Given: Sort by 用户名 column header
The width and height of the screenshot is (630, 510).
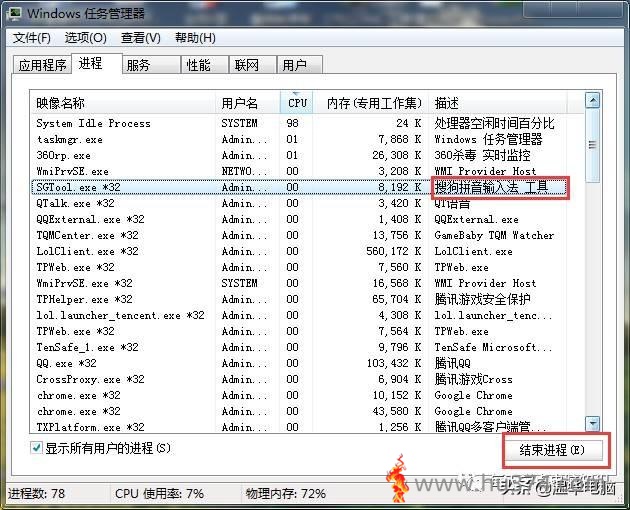Looking at the screenshot, I should coord(248,103).
